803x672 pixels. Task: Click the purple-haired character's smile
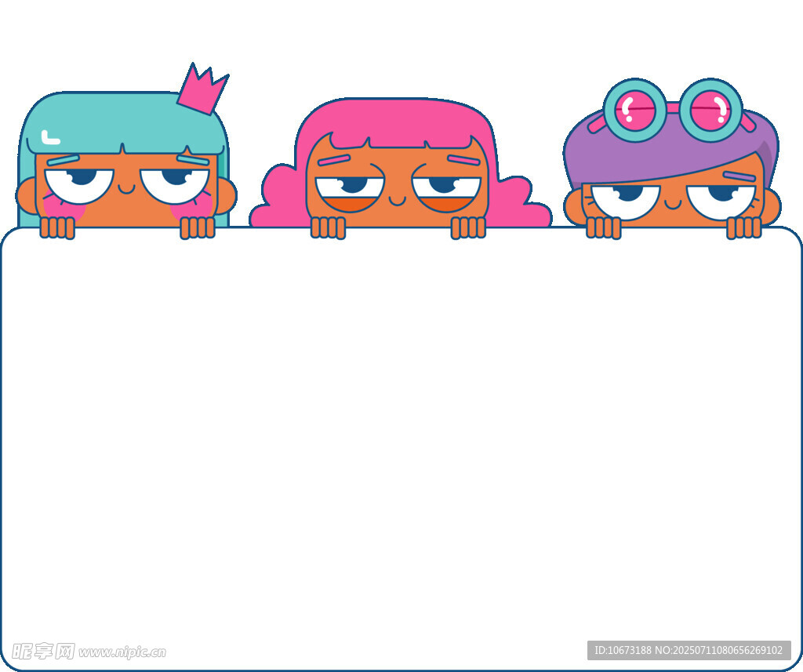coord(673,205)
